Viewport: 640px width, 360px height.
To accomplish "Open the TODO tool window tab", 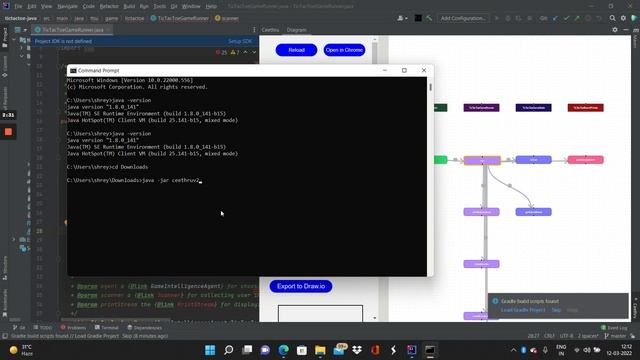I will [x=43, y=327].
